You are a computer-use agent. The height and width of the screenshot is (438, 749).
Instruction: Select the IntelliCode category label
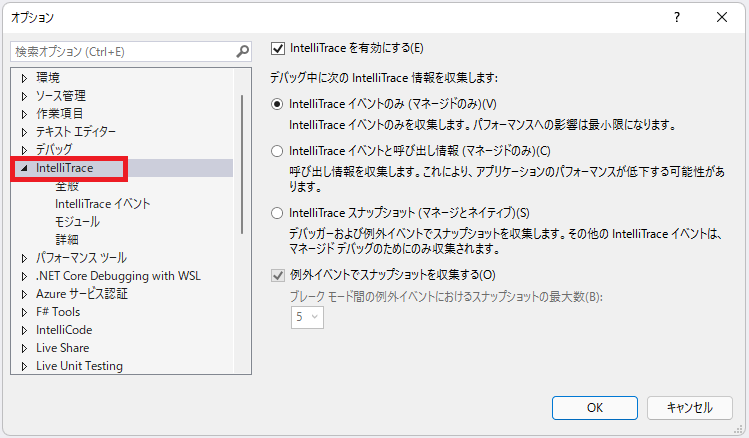point(64,330)
